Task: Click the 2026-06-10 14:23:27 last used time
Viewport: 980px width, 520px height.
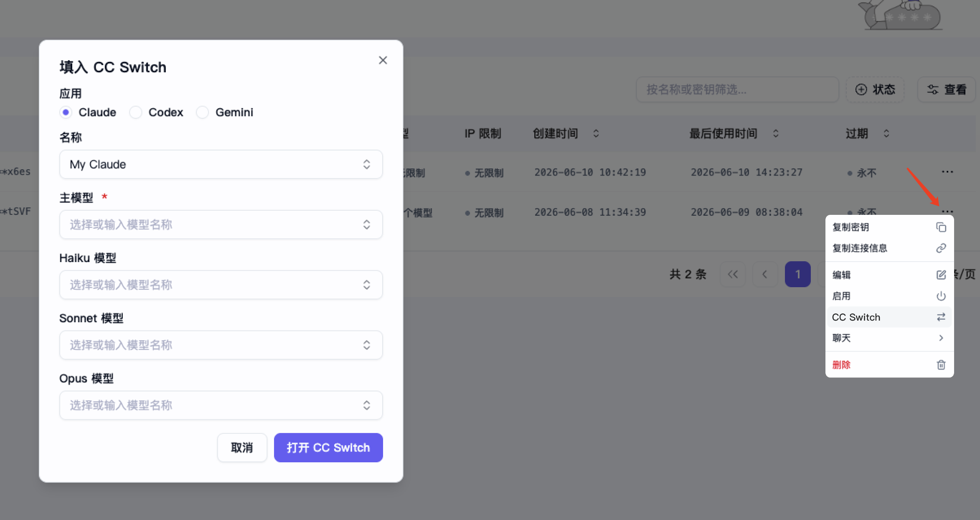Action: click(746, 172)
